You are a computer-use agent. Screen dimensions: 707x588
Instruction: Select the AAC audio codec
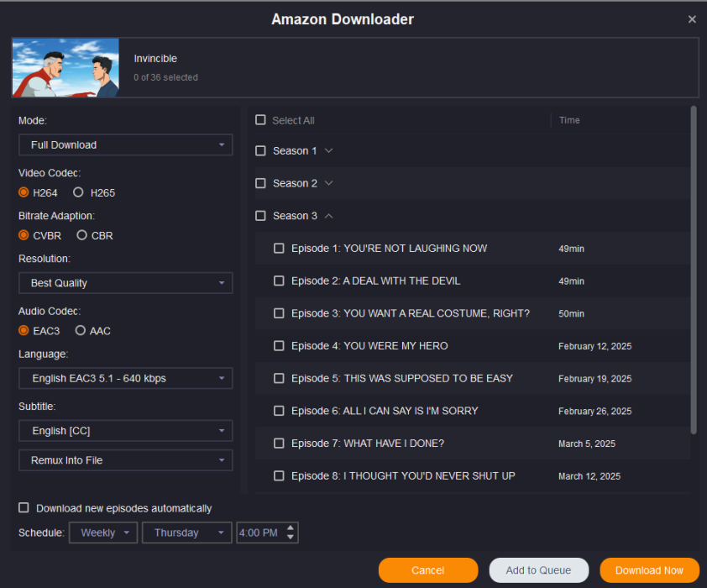point(81,330)
